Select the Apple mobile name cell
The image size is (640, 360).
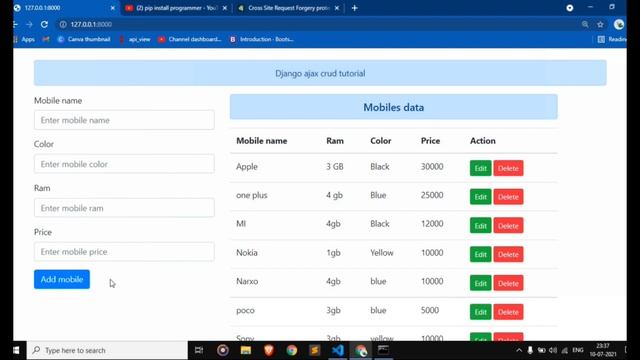[247, 167]
